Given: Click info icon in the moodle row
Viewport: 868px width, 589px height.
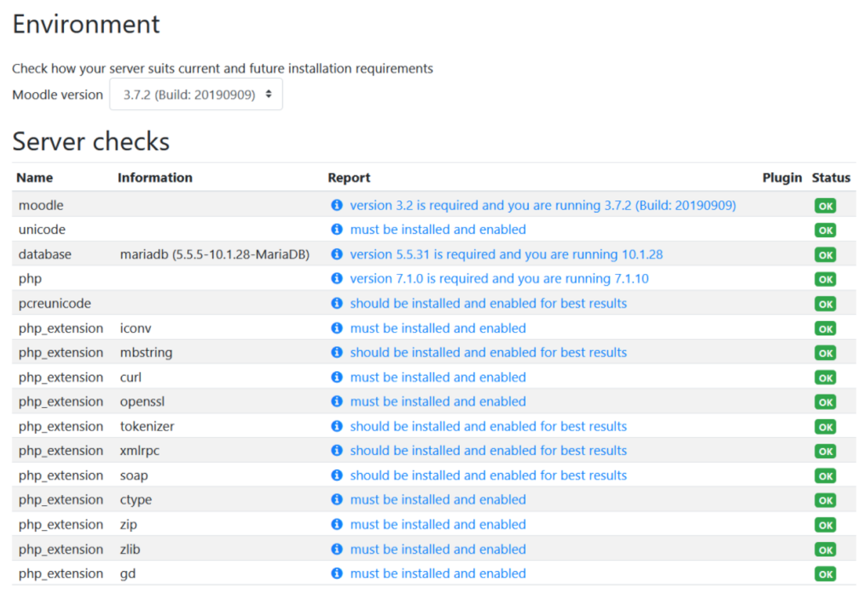Looking at the screenshot, I should tap(337, 205).
